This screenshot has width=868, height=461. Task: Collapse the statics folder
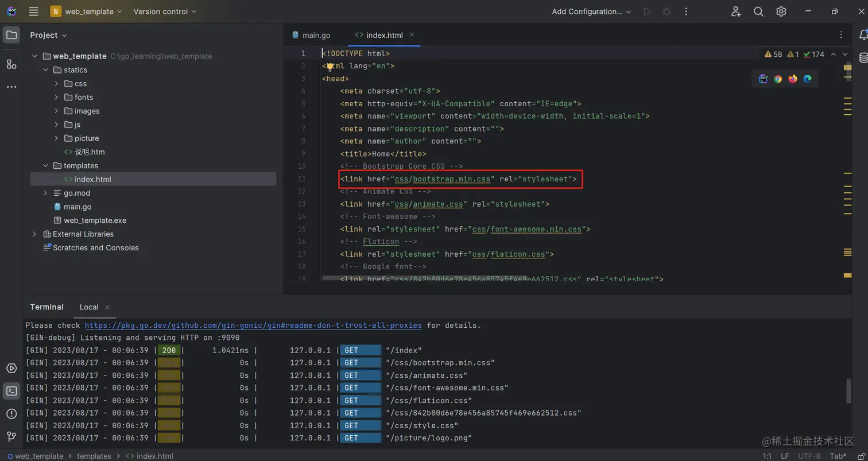click(x=45, y=70)
